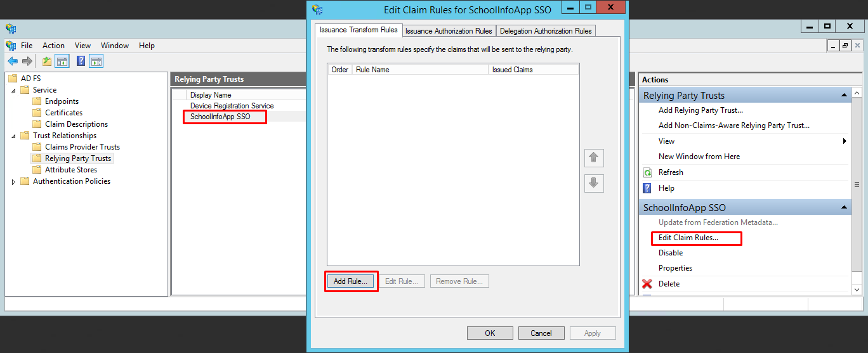This screenshot has width=868, height=353.
Task: Click Cancel in Edit Claim Rules dialog
Action: click(541, 333)
